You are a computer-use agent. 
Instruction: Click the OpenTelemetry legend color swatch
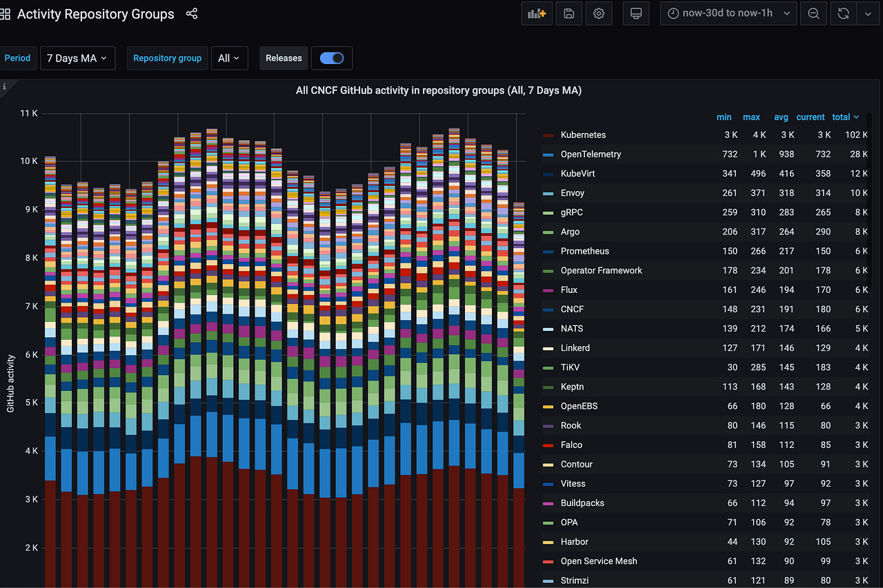coord(548,154)
